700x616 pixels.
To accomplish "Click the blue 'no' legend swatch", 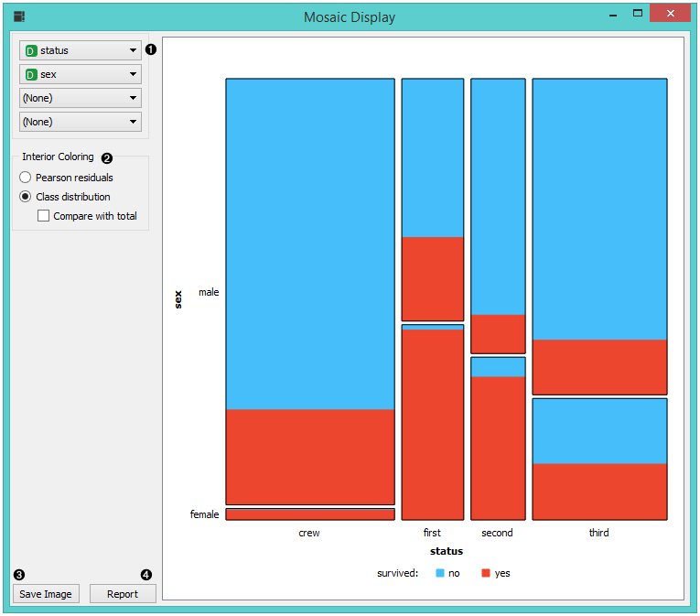I will [x=440, y=573].
